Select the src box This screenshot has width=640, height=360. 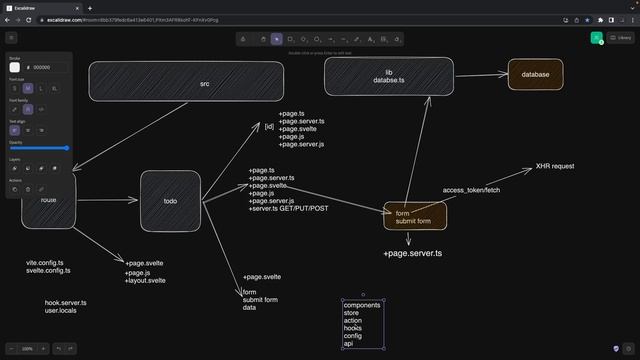[x=186, y=81]
